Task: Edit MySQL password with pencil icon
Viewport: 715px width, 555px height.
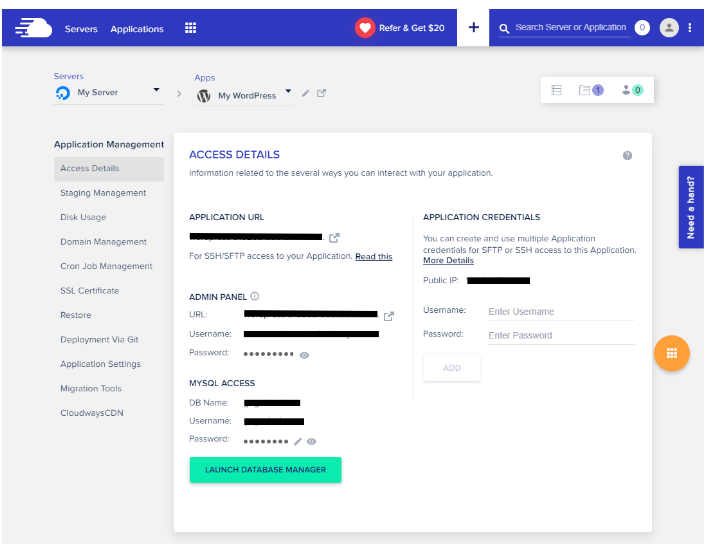Action: coord(298,441)
